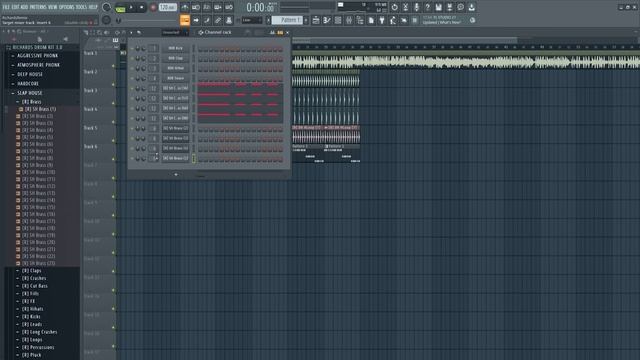The width and height of the screenshot is (640, 360).
Task: Click the Updated What's New link
Action: [x=442, y=22]
